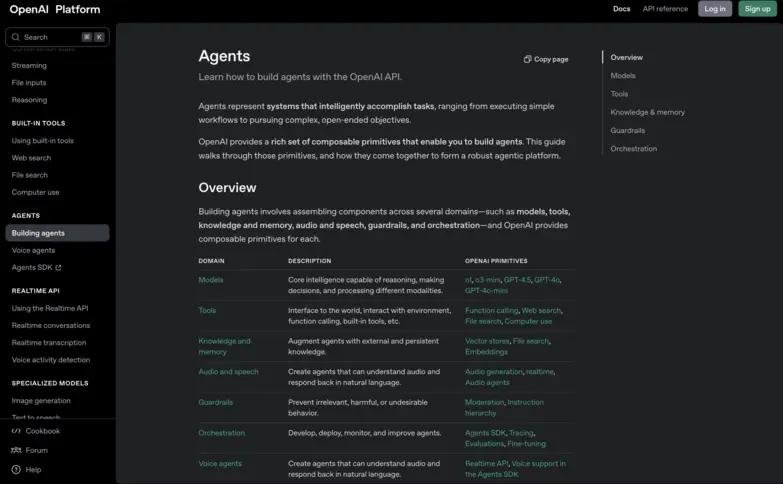Click the Sign up button
This screenshot has width=783, height=484.
click(757, 9)
